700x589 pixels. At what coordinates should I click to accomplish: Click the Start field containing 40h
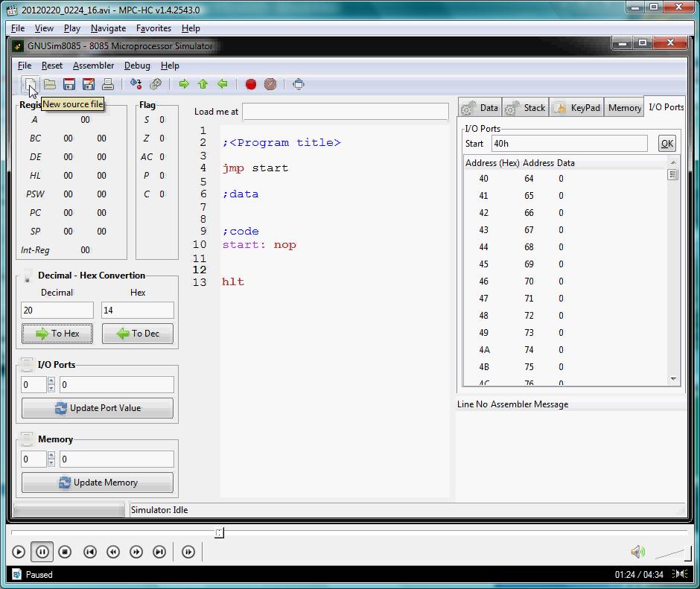pos(569,144)
